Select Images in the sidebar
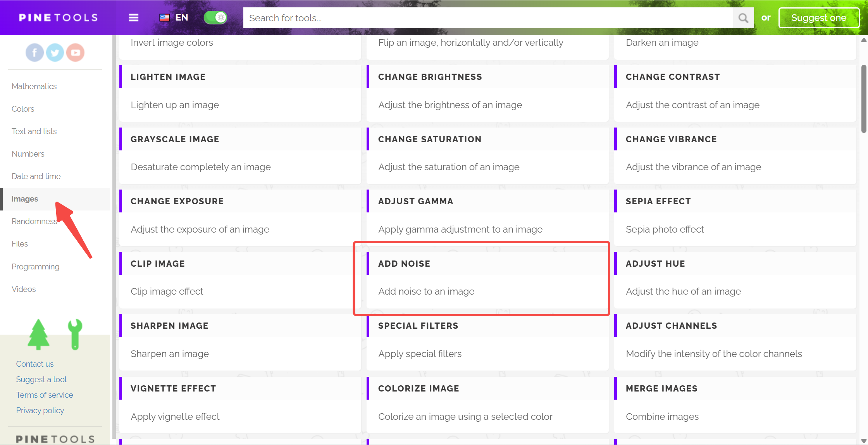Viewport: 868px width, 445px height. click(x=25, y=199)
